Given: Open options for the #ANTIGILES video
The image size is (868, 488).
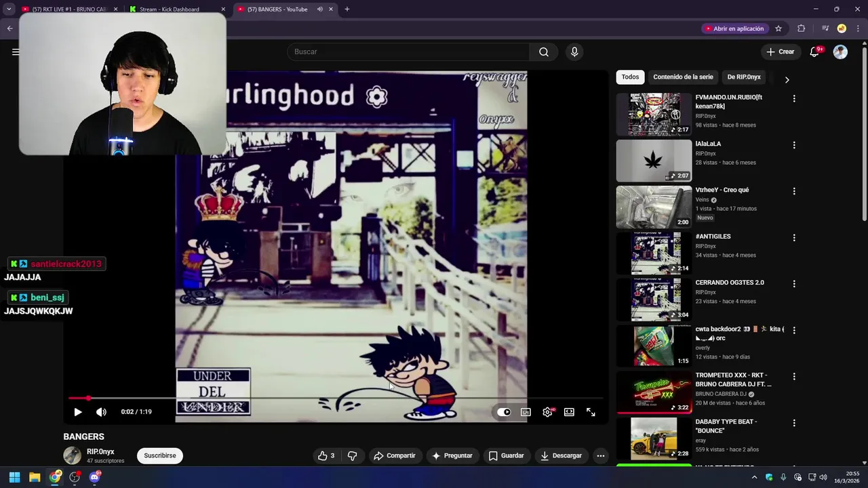Looking at the screenshot, I should click(x=794, y=238).
